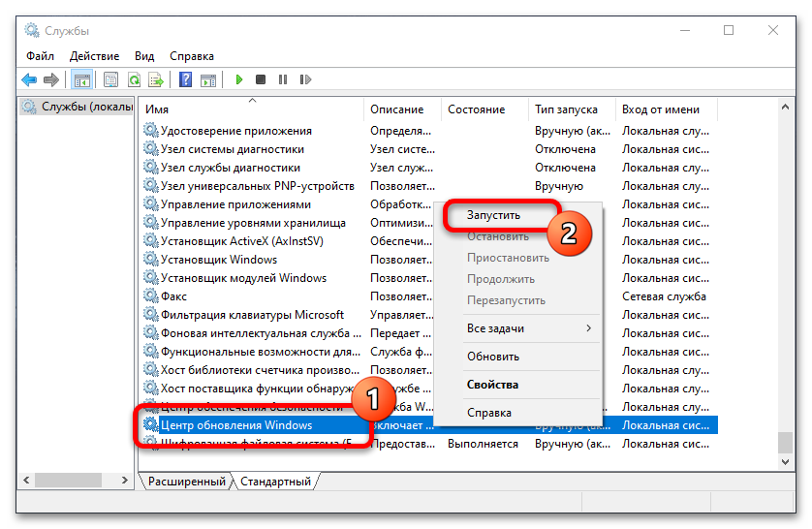The height and width of the screenshot is (529, 812).
Task: Open the Properties toolbar icon
Action: [x=110, y=79]
